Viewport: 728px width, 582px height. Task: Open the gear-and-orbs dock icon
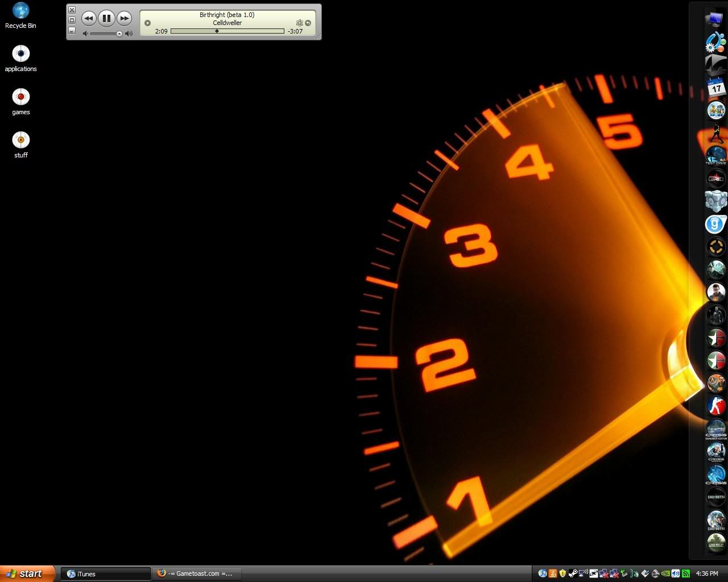coord(715,41)
